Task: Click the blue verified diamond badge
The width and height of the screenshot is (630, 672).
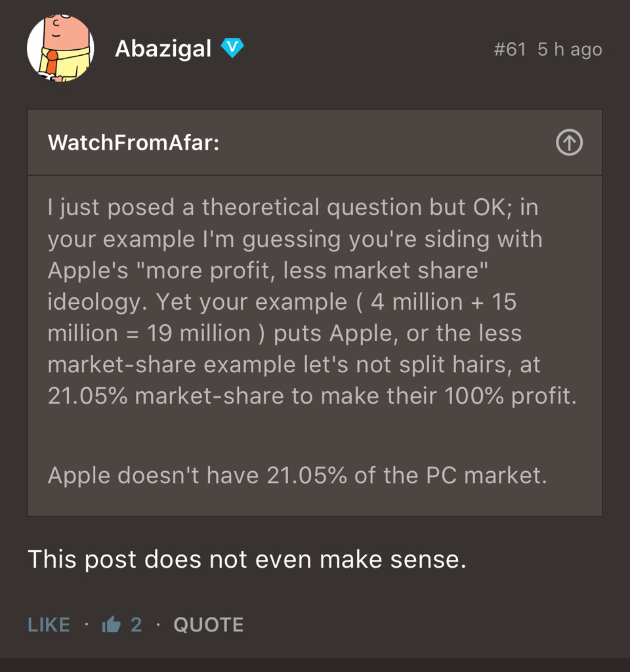Action: click(232, 48)
